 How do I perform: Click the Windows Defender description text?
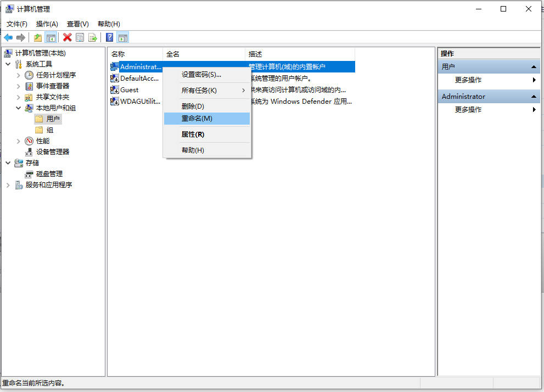point(301,102)
